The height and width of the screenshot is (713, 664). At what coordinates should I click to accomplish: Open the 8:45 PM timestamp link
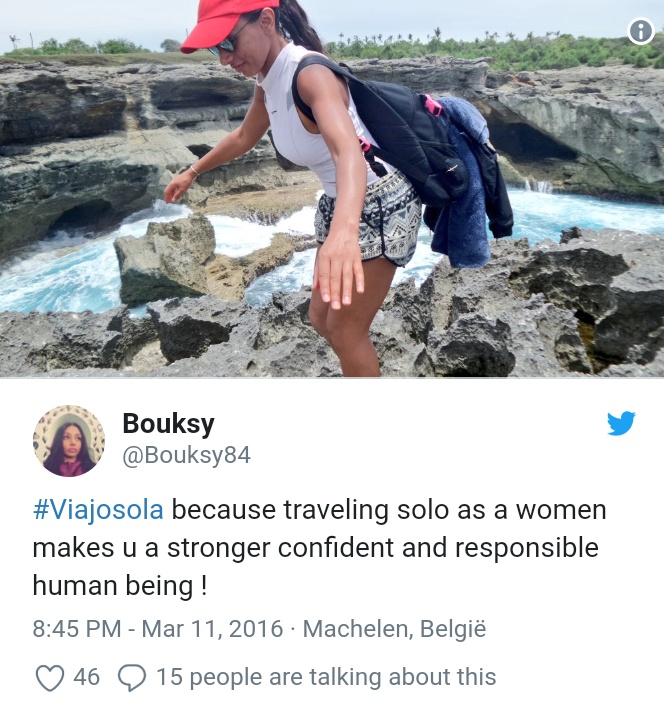coord(77,629)
